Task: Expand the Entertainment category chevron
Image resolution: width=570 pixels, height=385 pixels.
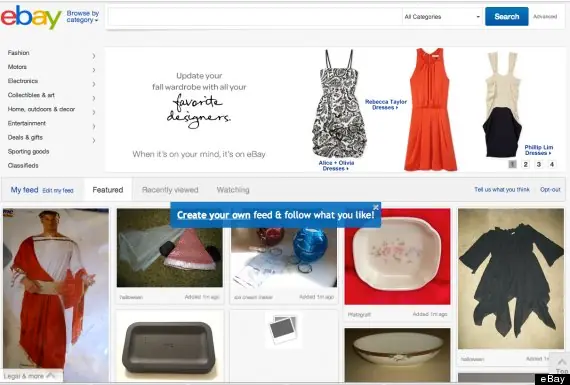Action: pos(94,127)
